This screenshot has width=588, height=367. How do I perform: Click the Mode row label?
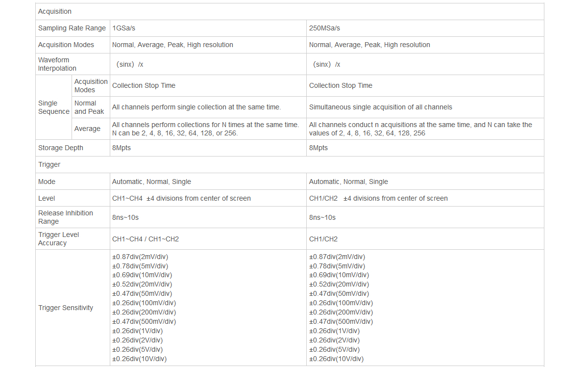47,182
